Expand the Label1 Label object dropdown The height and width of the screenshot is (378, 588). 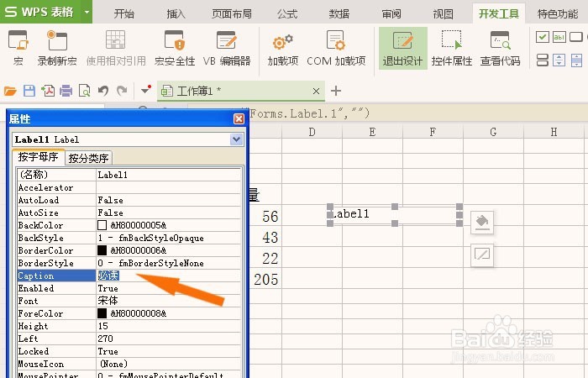[x=236, y=139]
